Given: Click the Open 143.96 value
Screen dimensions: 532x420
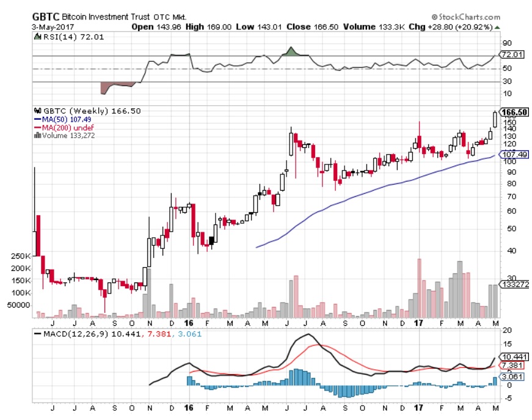Looking at the screenshot, I should point(156,27).
